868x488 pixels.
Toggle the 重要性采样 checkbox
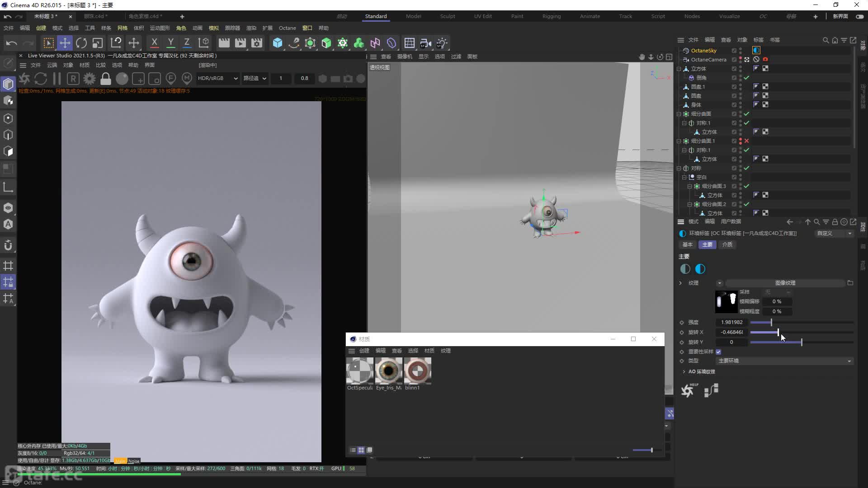[x=718, y=352]
